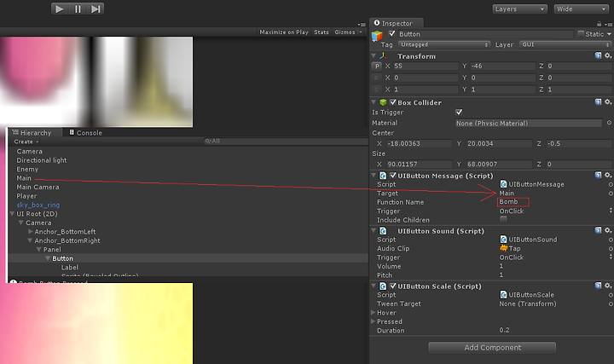Click the P position reset button

[377, 66]
